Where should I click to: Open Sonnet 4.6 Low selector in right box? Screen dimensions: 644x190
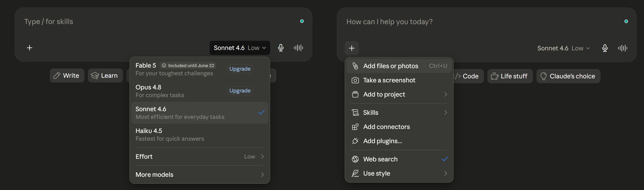[x=564, y=48]
